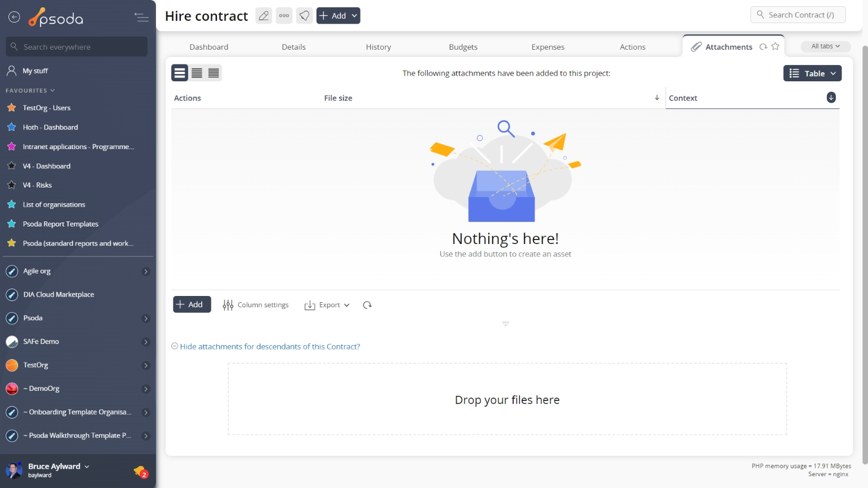Open the Add dropdown in the header
Viewport: 868px width, 488px height.
[338, 16]
